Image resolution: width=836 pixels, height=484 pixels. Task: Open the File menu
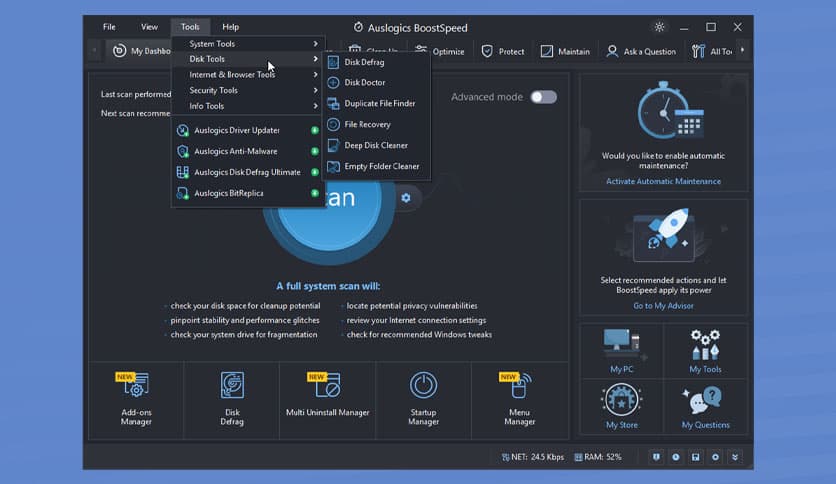[109, 27]
